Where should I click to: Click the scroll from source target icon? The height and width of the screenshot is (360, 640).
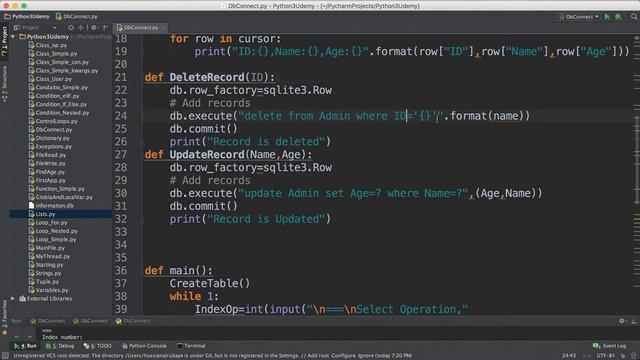point(71,28)
